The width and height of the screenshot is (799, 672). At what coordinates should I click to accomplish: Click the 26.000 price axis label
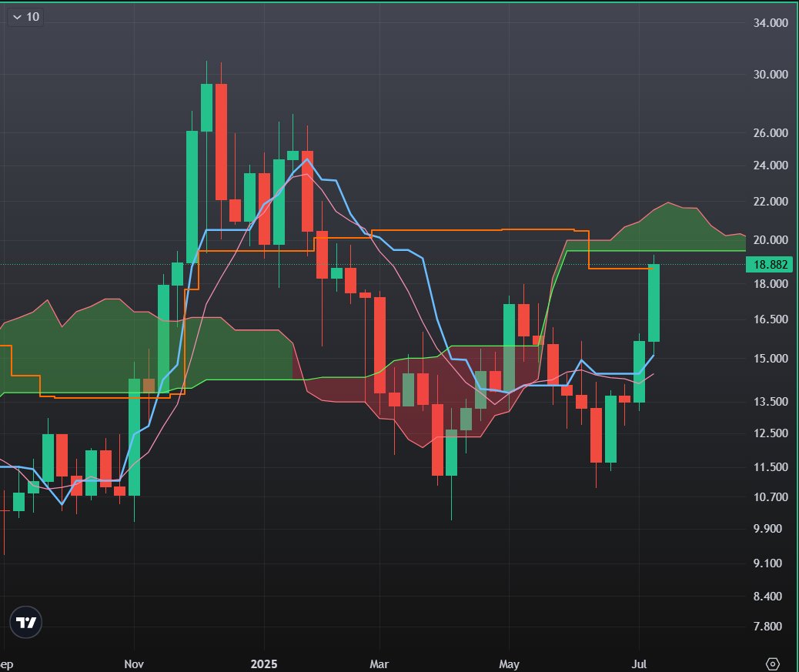[771, 133]
